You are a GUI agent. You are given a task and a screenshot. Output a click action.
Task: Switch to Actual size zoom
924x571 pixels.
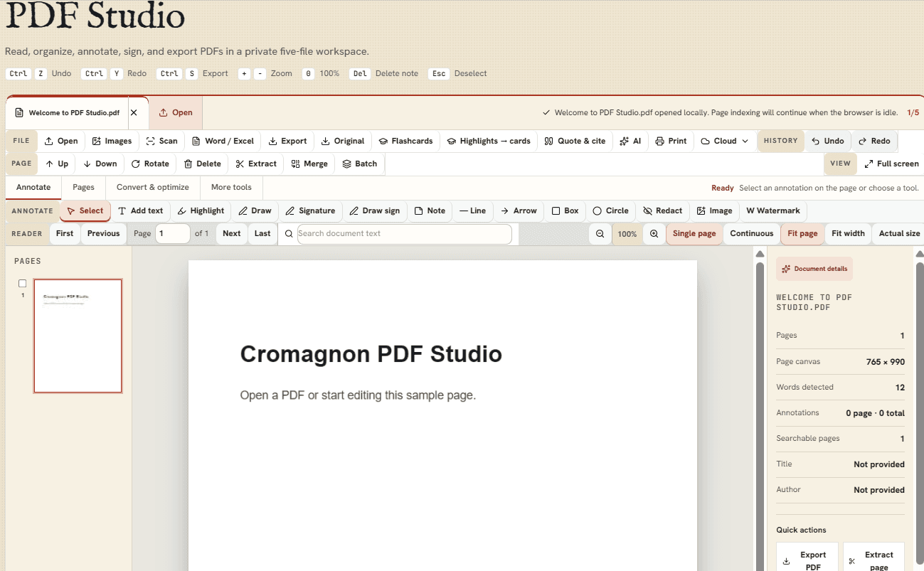tap(899, 233)
